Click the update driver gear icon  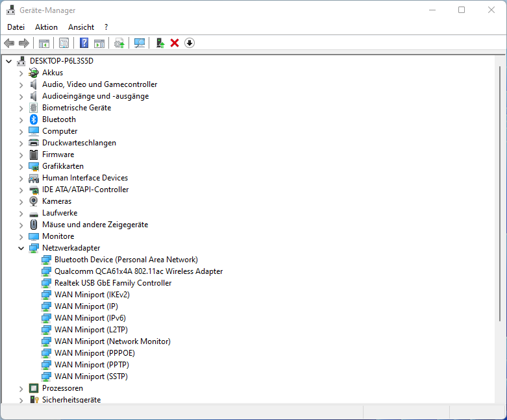[119, 43]
